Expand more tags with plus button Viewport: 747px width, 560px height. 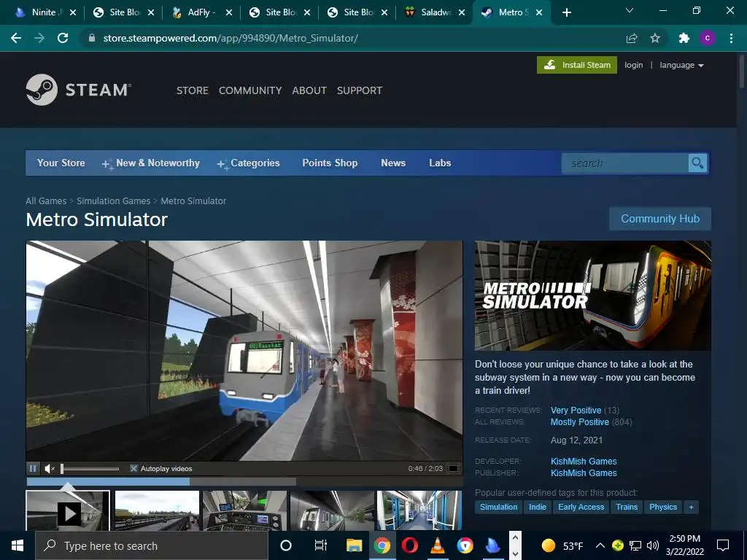[692, 507]
